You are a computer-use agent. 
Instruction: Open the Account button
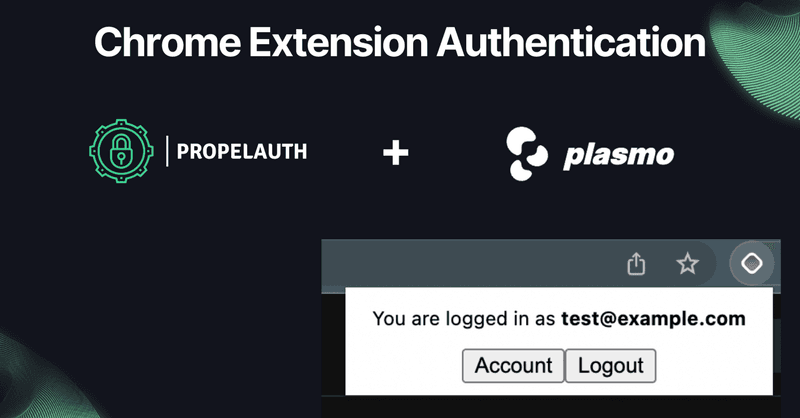(x=513, y=365)
